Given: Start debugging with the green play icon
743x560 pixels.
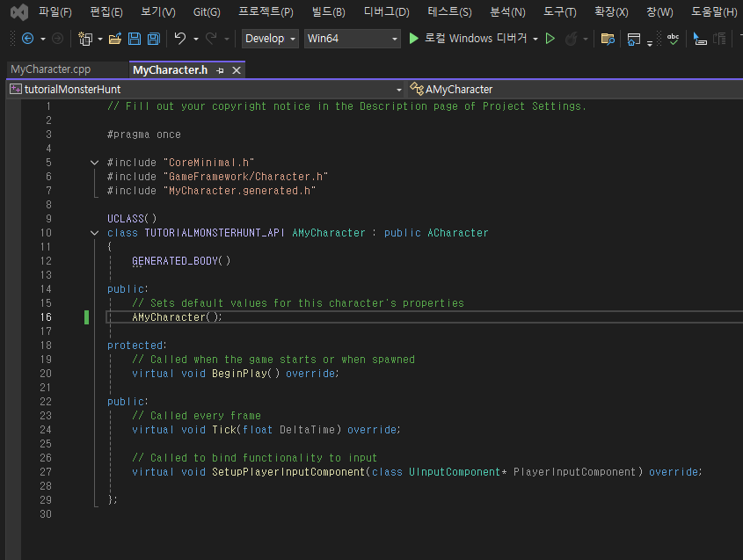Looking at the screenshot, I should pos(413,39).
